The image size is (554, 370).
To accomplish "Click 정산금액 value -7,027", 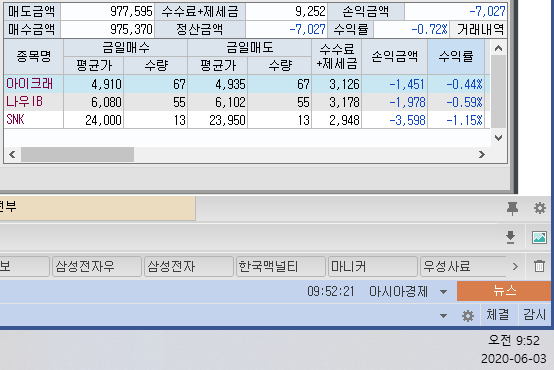I will [307, 29].
